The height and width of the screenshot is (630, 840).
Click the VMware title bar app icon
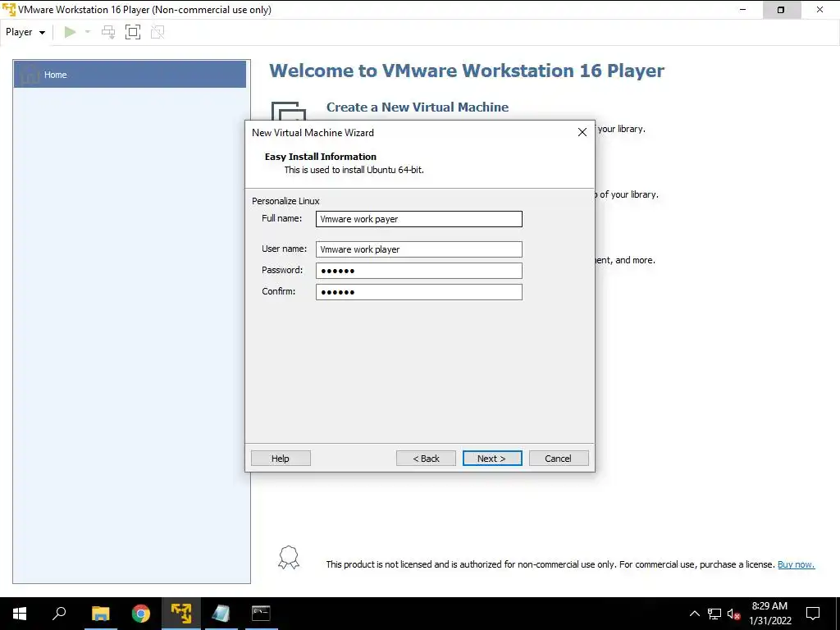8,10
